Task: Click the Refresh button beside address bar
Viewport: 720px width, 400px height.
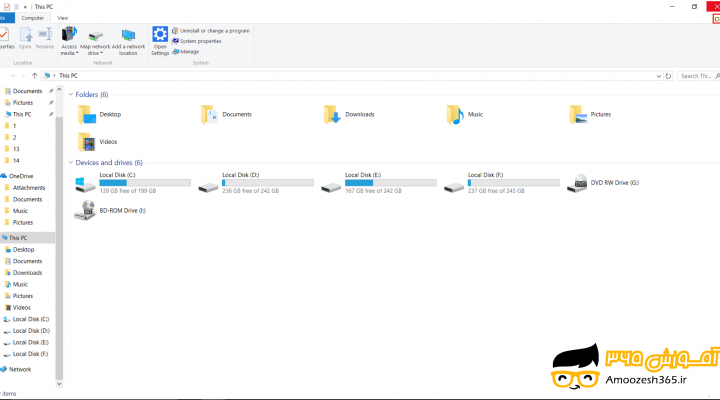Action: point(668,76)
